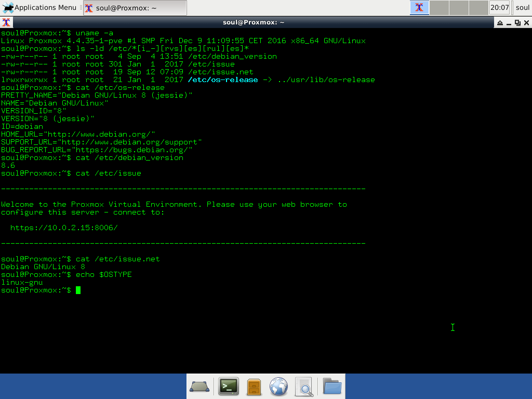Switch to the third workspace in pager
The image size is (532, 399).
point(459,7)
